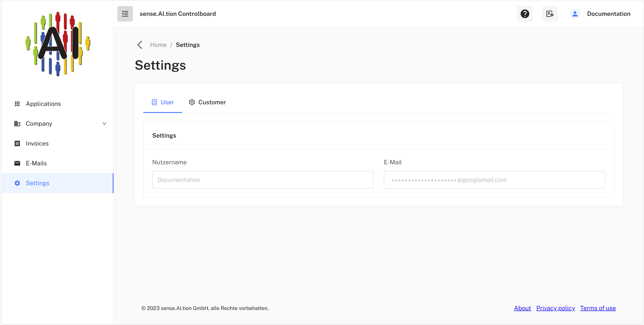Click the large Settings page heading
The width and height of the screenshot is (644, 325).
[x=160, y=65]
